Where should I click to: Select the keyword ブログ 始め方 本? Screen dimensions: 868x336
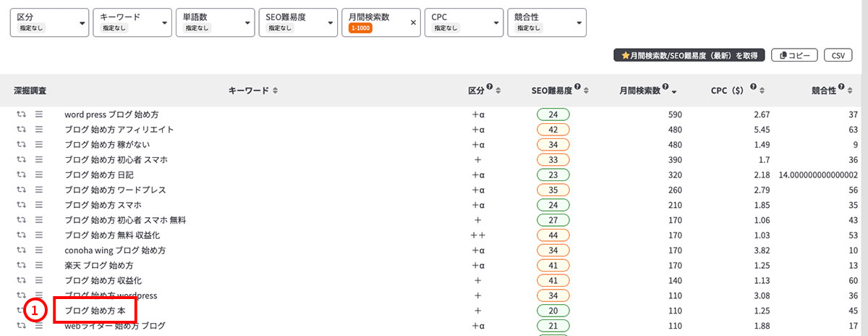point(95,311)
